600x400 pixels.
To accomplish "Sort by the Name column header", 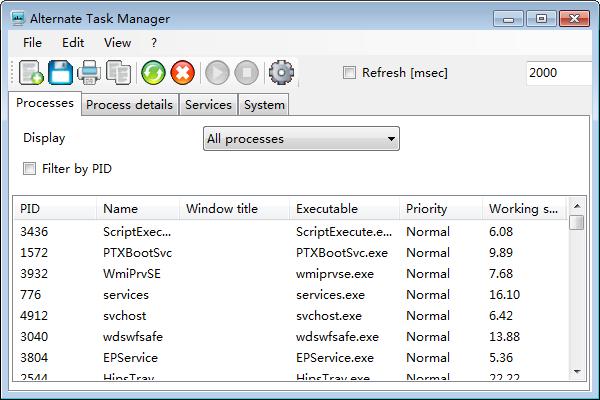I will pyautogui.click(x=137, y=209).
